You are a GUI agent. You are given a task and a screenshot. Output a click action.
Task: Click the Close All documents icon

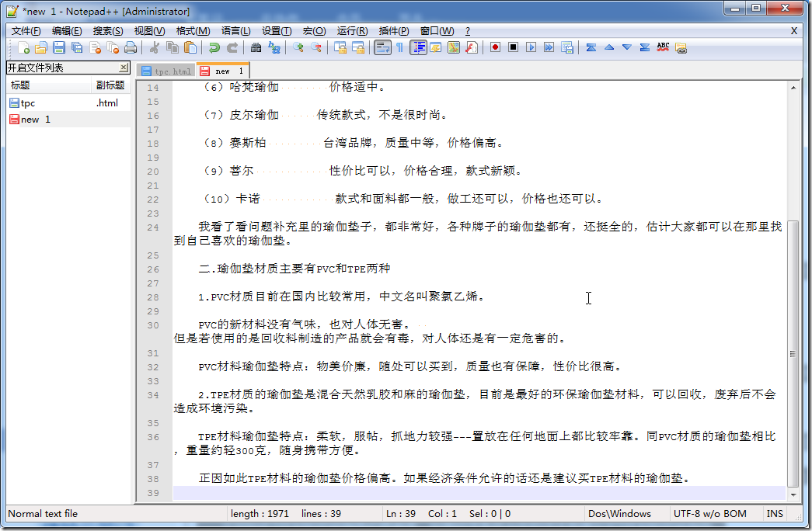pyautogui.click(x=113, y=47)
